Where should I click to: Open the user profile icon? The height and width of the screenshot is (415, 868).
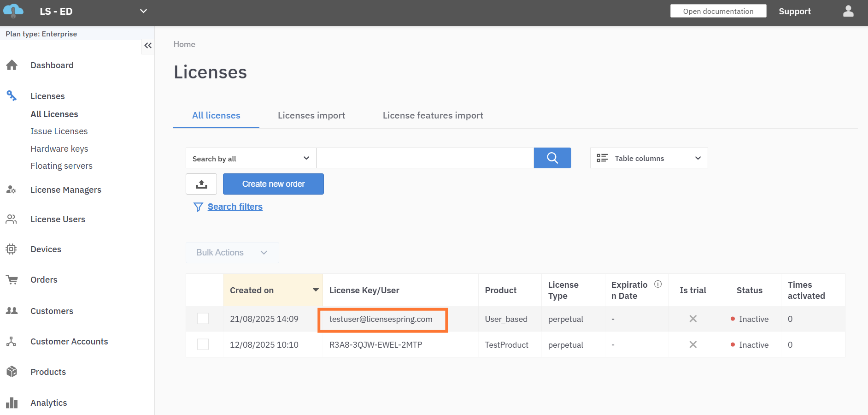tap(848, 12)
